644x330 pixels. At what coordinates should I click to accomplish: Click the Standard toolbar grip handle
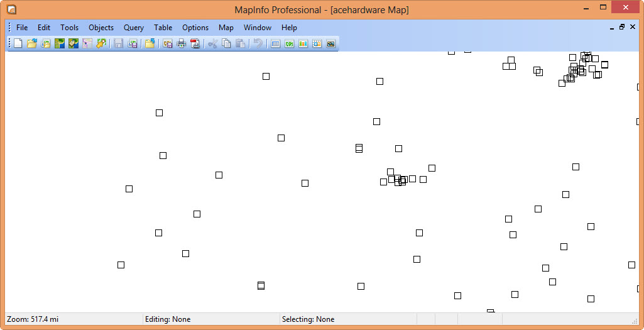(x=10, y=43)
